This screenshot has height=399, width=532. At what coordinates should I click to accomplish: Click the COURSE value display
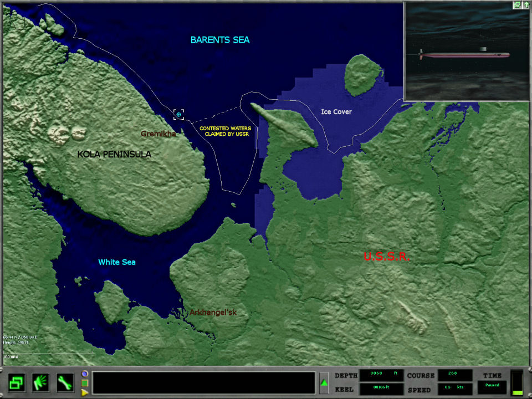(x=455, y=375)
